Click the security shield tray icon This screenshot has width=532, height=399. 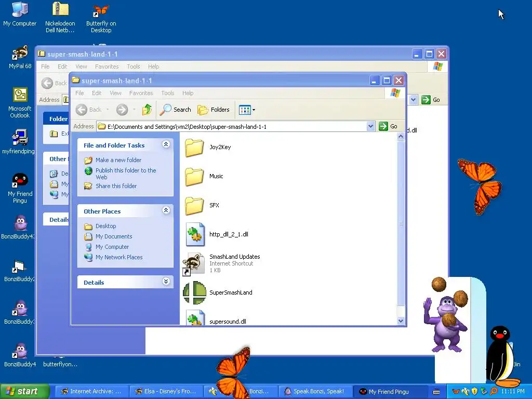pyautogui.click(x=474, y=392)
